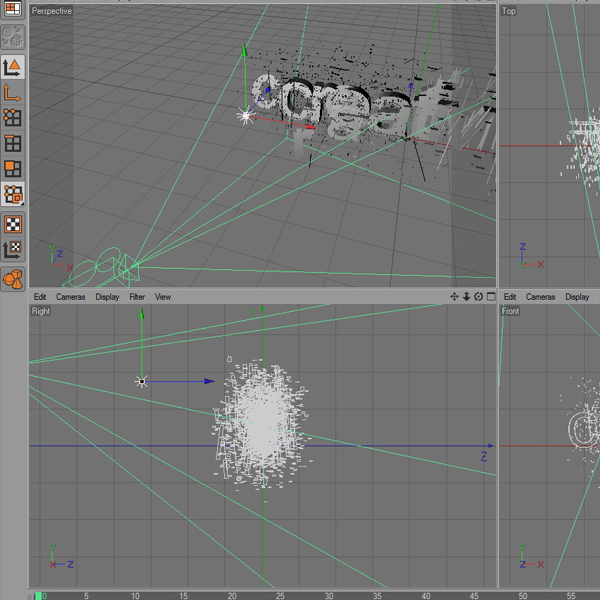Open the Right viewport View menu
Viewport: 600px width, 600px height.
click(163, 297)
